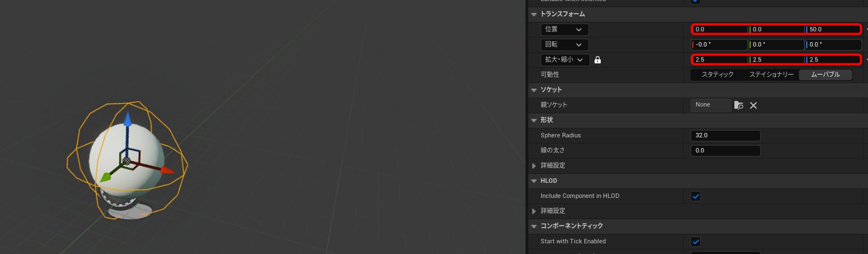Clear the parent socket with the X icon

753,105
